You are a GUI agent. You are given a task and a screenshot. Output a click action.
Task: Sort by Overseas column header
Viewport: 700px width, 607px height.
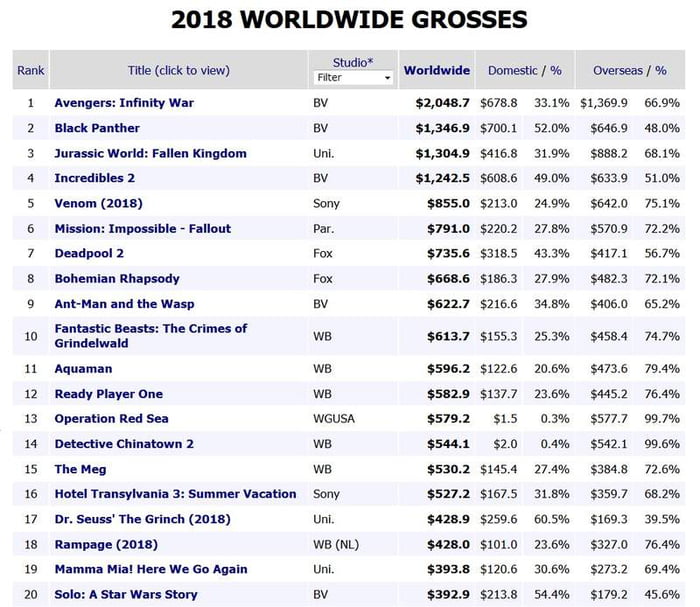(x=618, y=71)
